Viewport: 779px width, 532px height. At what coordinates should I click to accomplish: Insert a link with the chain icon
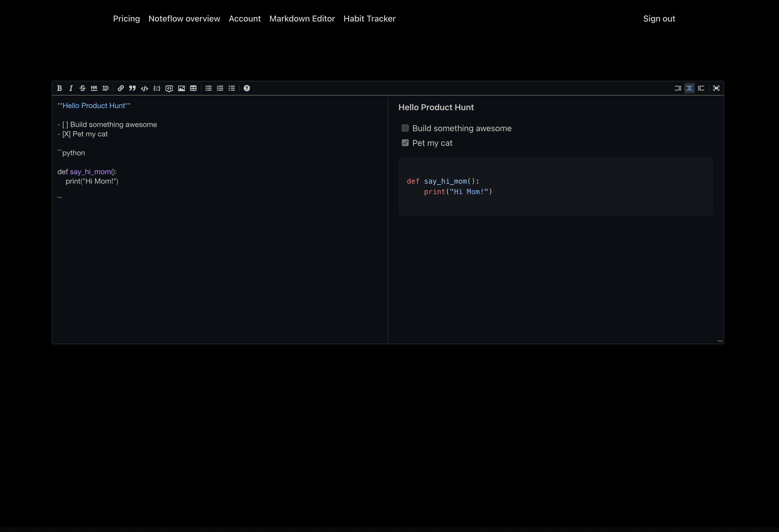[121, 88]
